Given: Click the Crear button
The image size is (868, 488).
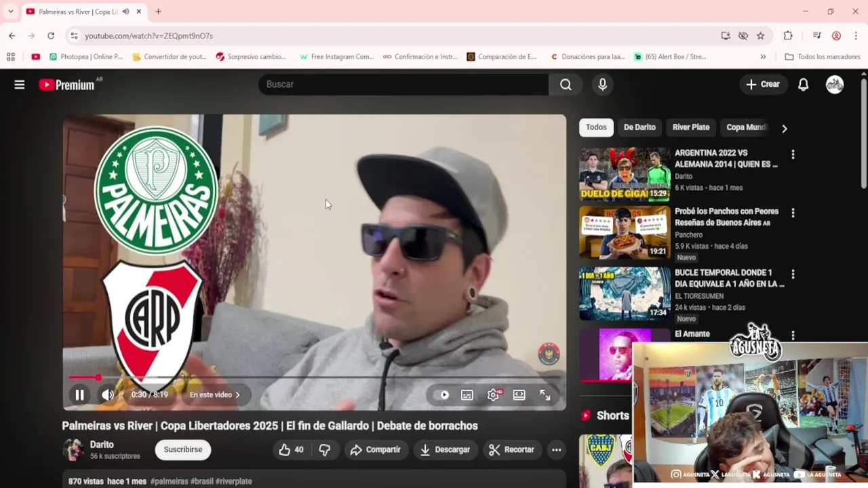Looking at the screenshot, I should [763, 85].
